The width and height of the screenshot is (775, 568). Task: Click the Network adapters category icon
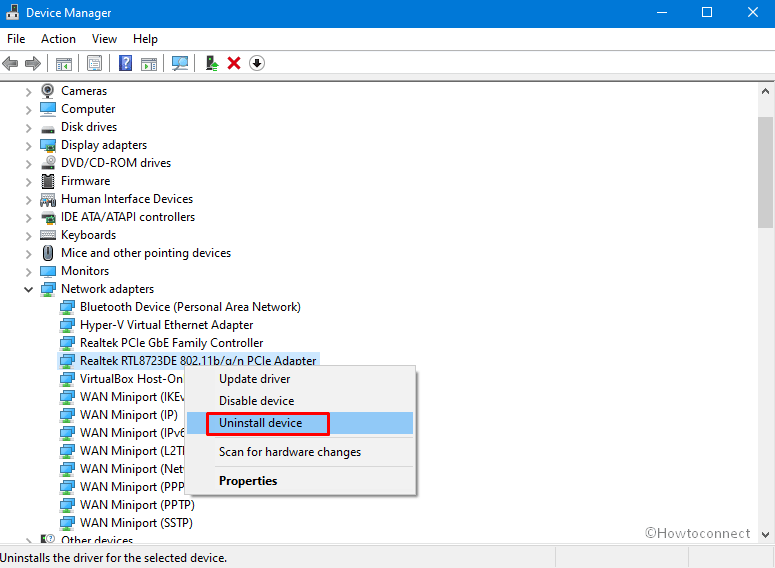click(48, 289)
